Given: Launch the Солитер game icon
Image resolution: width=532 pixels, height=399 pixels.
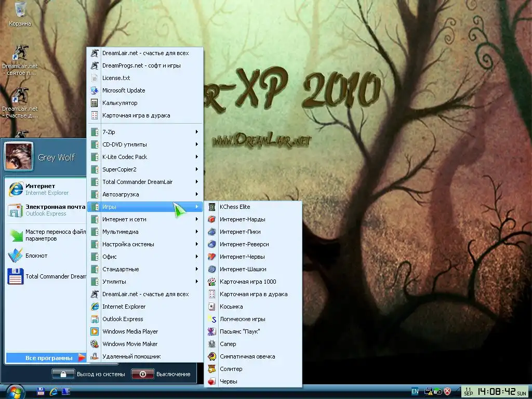Looking at the screenshot, I should tap(212, 369).
